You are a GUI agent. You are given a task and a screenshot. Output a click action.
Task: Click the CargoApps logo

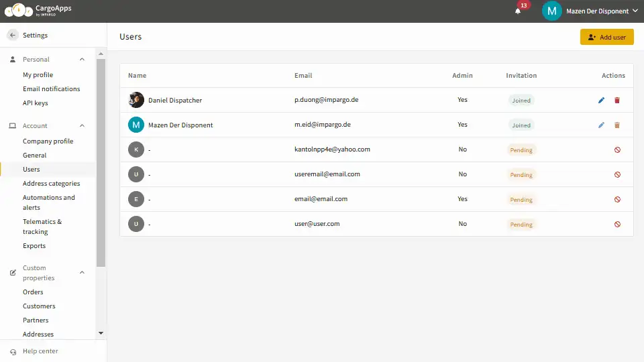point(38,10)
